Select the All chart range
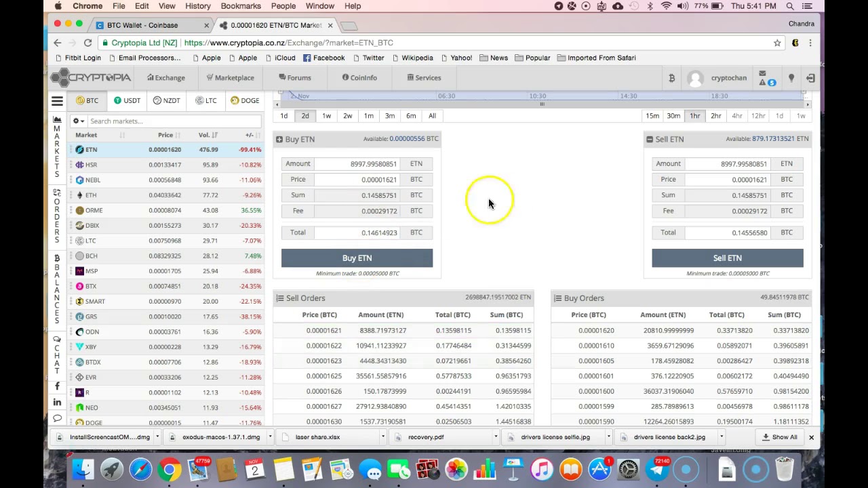 (x=432, y=116)
